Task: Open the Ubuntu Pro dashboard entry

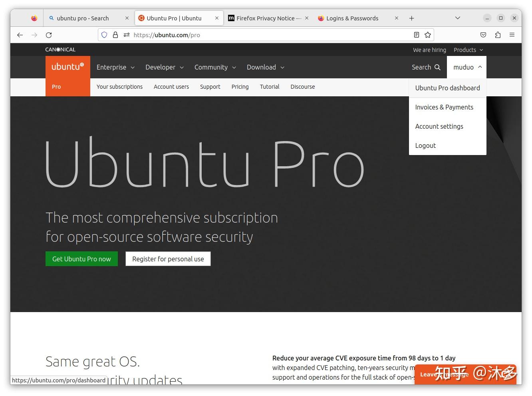Action: pos(448,88)
